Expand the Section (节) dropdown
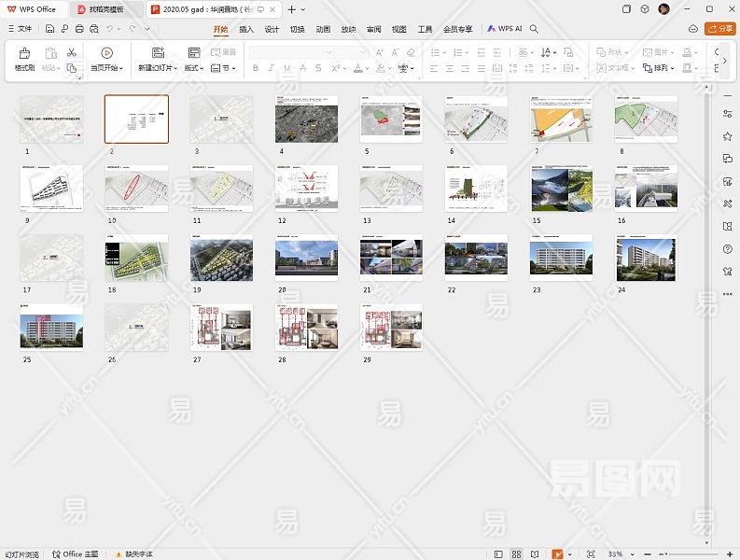The height and width of the screenshot is (560, 740). 222,68
